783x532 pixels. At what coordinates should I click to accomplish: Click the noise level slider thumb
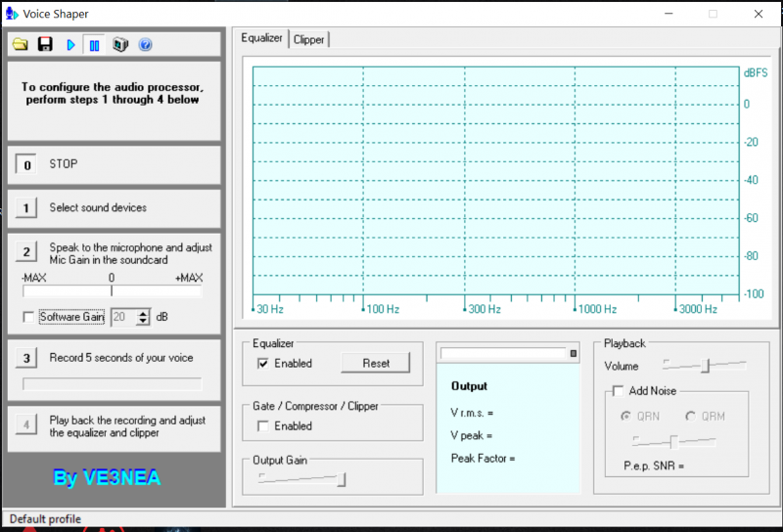pos(673,442)
